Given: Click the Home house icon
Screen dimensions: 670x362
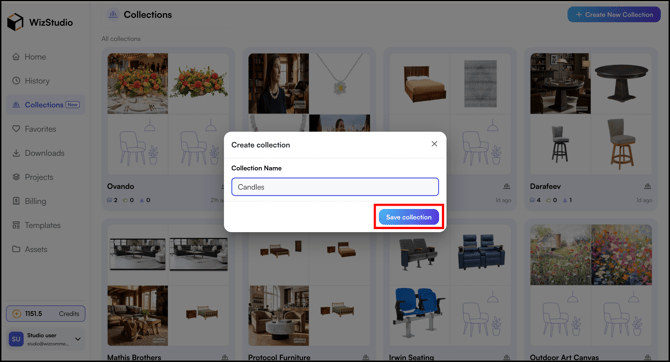Looking at the screenshot, I should pos(16,56).
